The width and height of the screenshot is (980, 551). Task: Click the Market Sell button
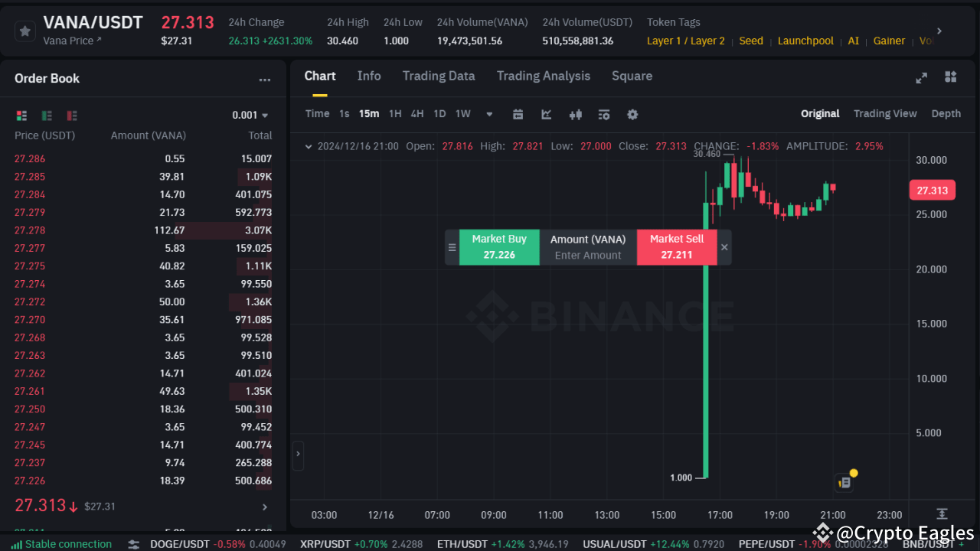point(676,246)
